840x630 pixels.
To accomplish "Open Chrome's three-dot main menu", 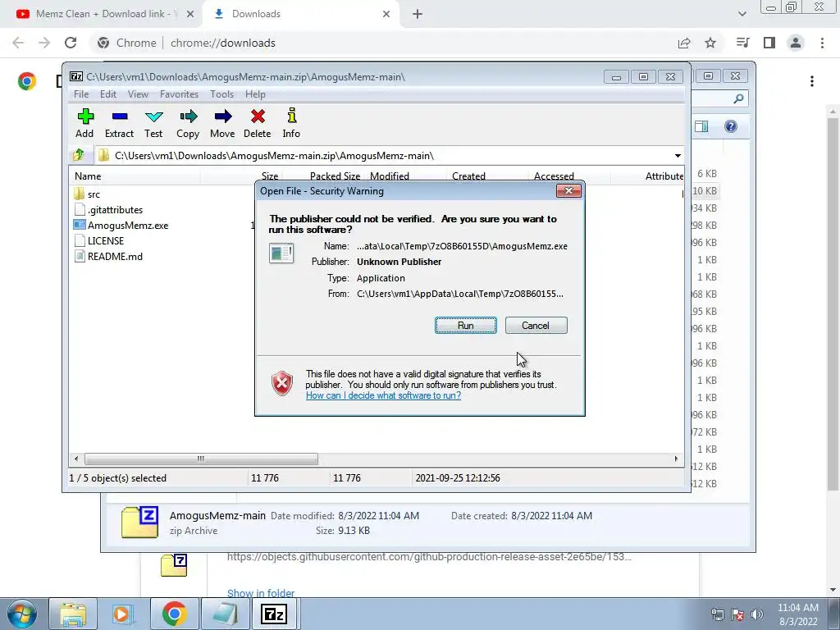I will pos(822,43).
